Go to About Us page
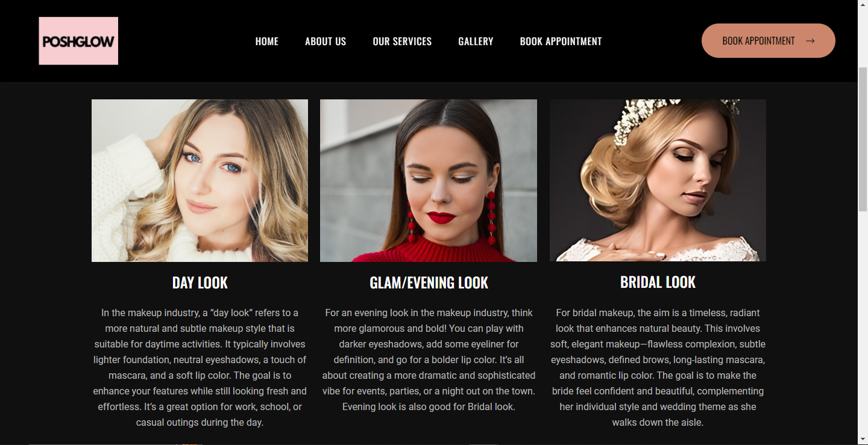Screen dimensions: 868x445 (x=325, y=42)
